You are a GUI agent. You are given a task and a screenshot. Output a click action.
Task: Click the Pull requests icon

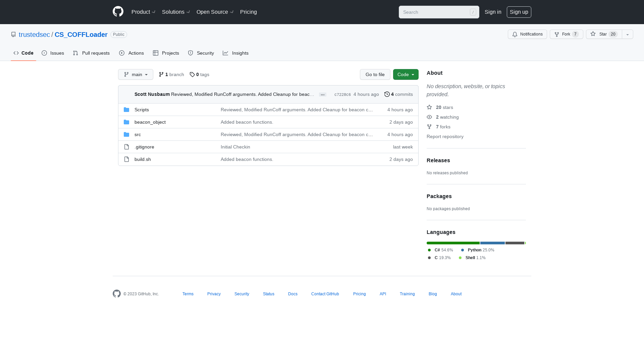click(75, 53)
